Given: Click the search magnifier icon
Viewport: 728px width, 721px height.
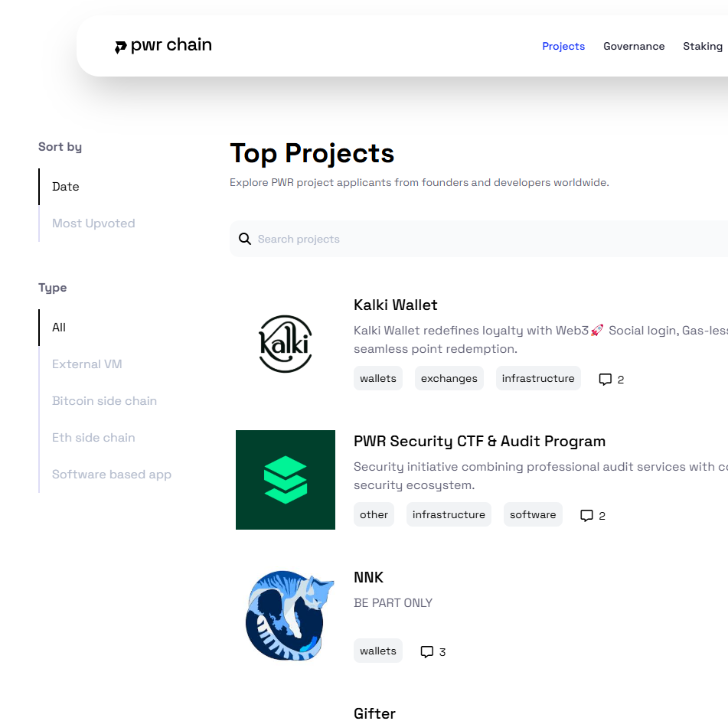Looking at the screenshot, I should [245, 239].
